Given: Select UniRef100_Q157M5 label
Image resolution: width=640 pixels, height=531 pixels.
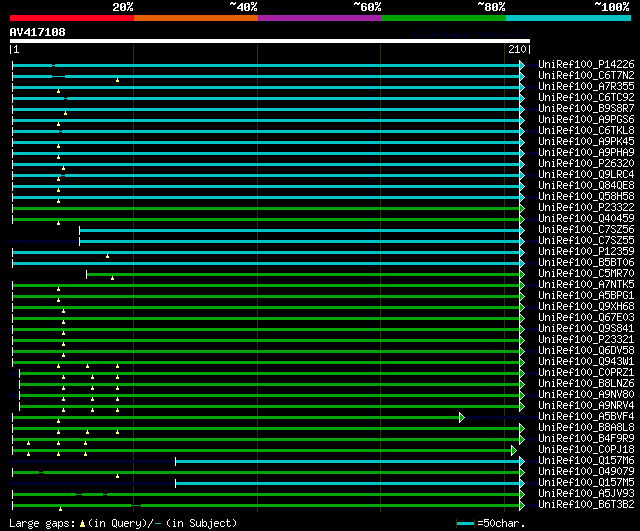Looking at the screenshot, I should pos(586,483).
